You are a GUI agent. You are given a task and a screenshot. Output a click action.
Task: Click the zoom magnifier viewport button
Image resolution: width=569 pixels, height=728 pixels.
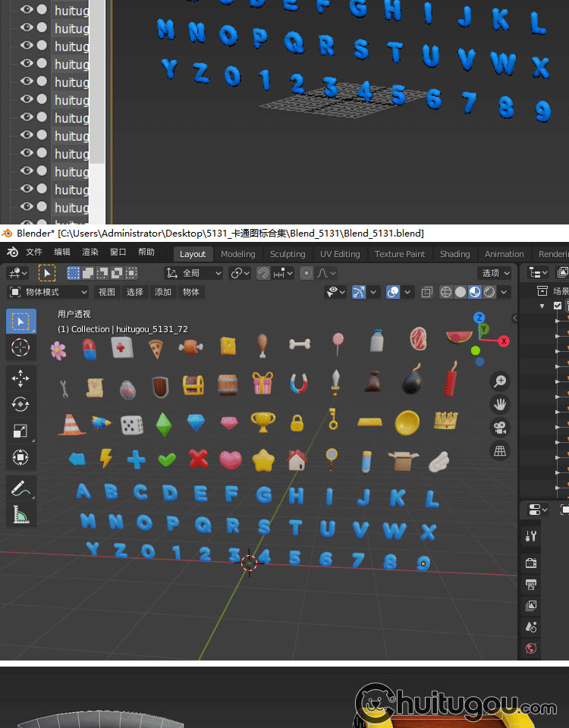click(499, 381)
